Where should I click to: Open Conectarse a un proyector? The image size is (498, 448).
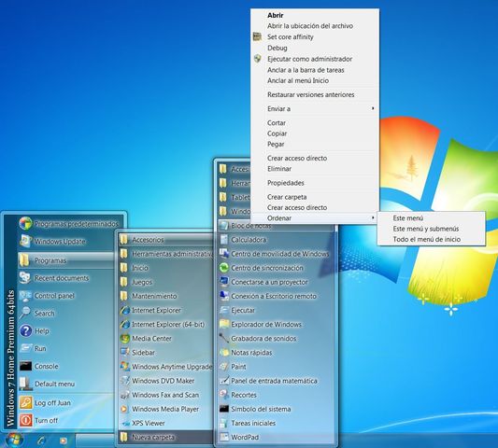276,282
